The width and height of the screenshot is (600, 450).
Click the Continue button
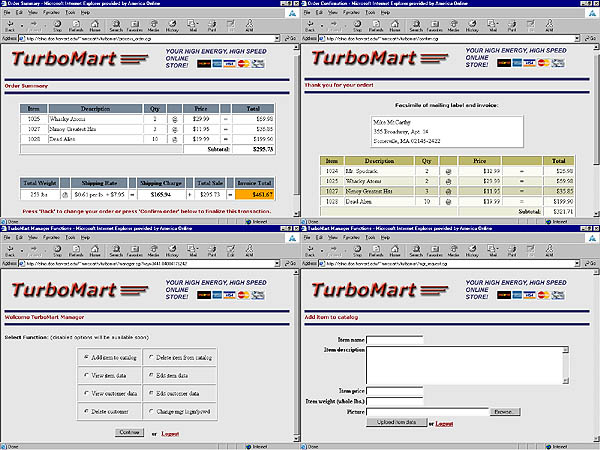[130, 432]
